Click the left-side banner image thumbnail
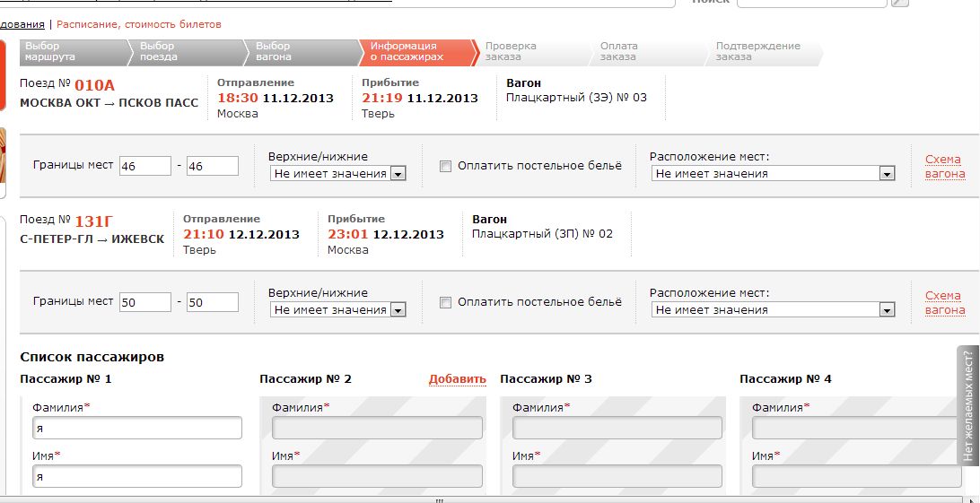The width and height of the screenshot is (980, 503). [3, 161]
